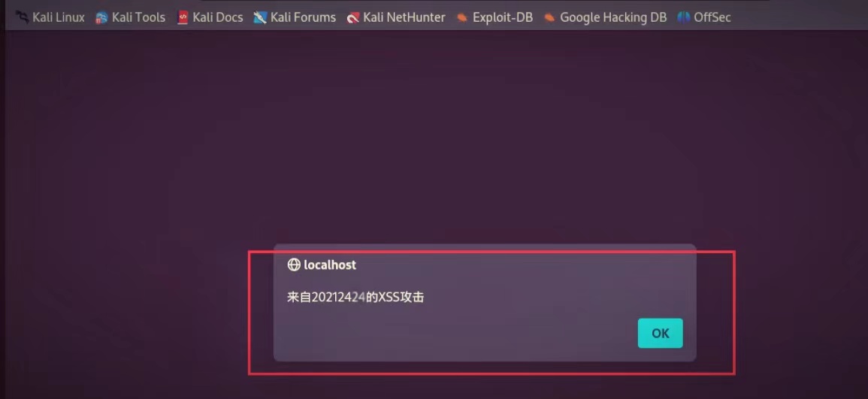Click the Kali Linux dragon bookmark icon
Image resolution: width=868 pixels, height=399 pixels.
pos(22,18)
